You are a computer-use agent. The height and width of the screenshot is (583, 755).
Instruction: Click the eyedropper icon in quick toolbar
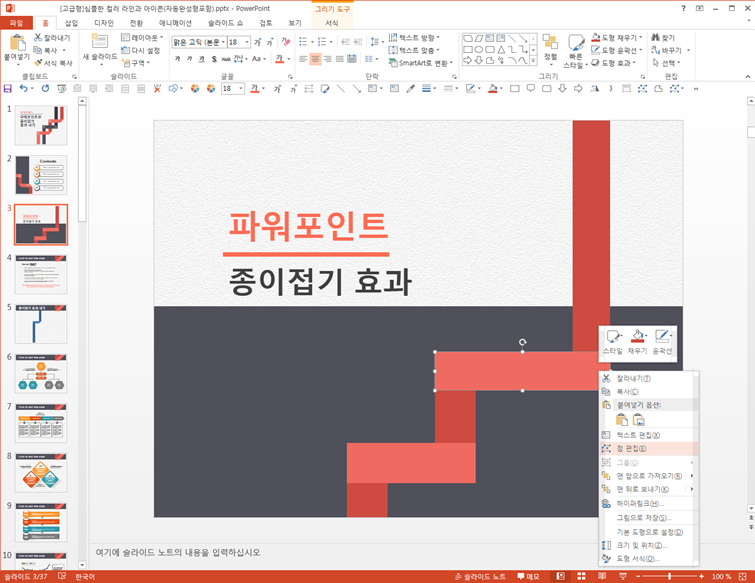(x=410, y=89)
